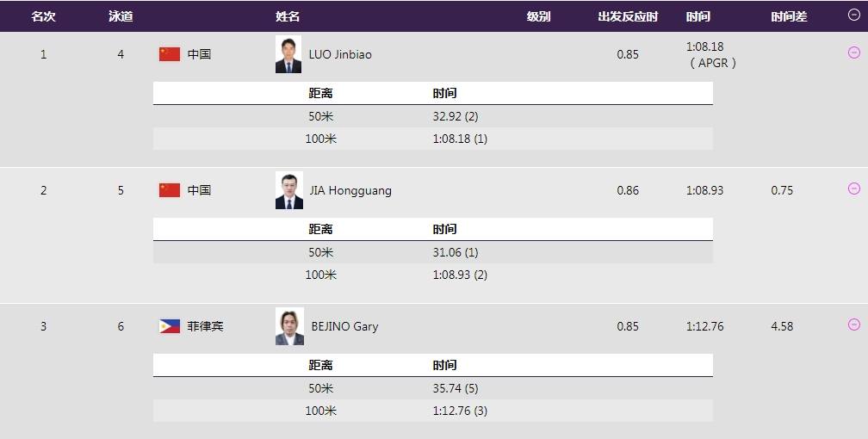Open JIA Hongguang's athlete photo
The image size is (868, 439).
[x=288, y=190]
